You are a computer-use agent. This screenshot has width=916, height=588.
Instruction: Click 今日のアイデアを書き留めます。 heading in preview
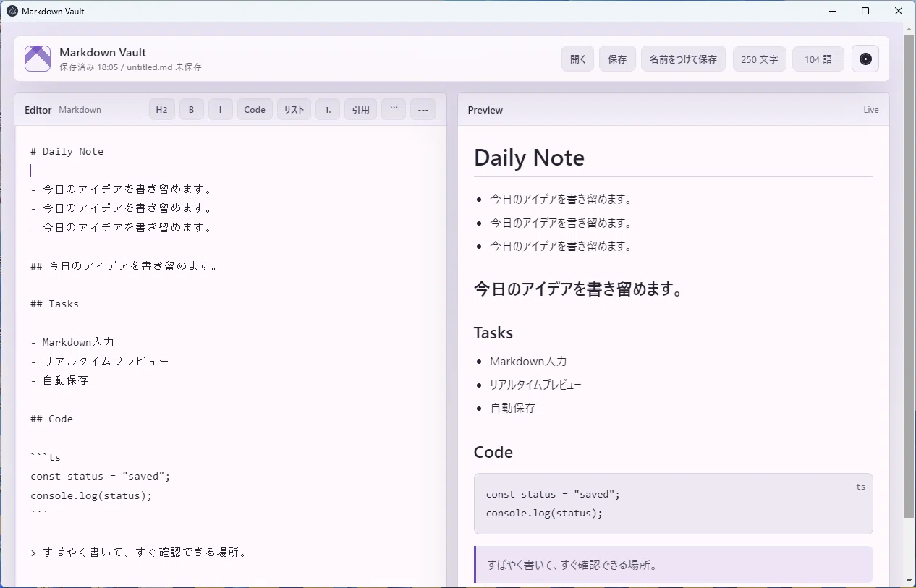[579, 289]
